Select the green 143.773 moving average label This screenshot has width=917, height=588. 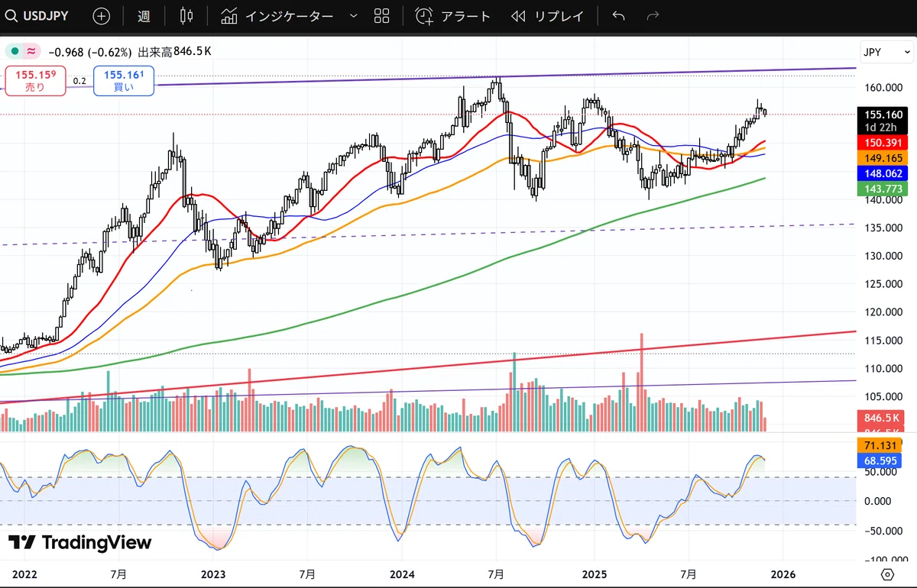point(883,189)
